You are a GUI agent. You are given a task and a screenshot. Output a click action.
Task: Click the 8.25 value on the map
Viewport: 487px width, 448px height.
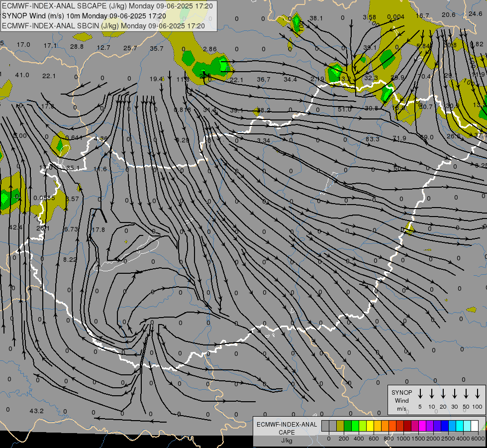point(481,165)
